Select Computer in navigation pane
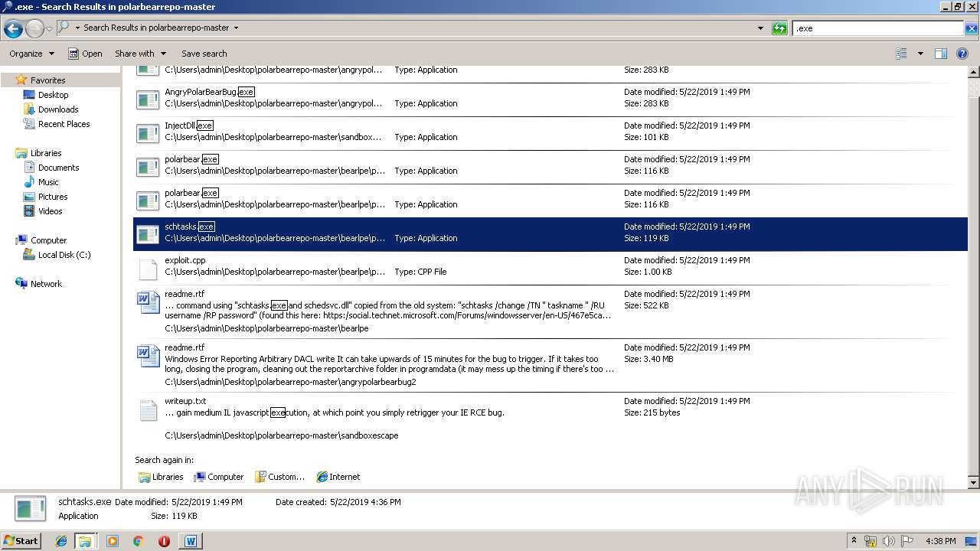 [48, 240]
